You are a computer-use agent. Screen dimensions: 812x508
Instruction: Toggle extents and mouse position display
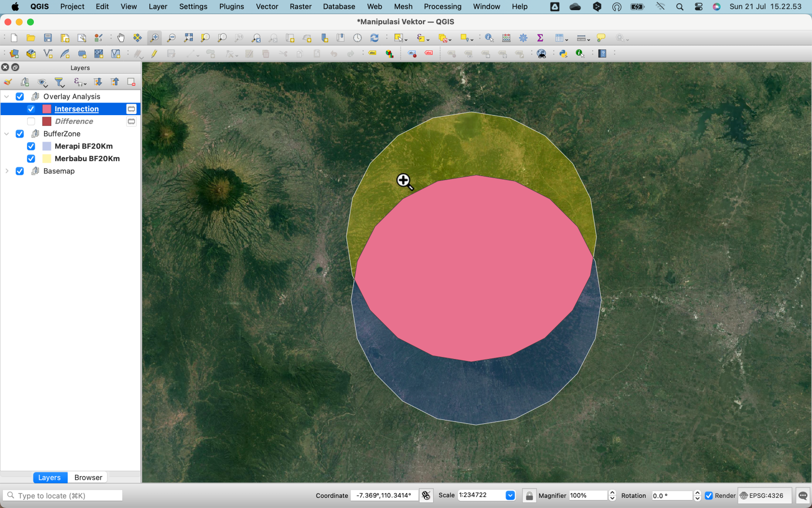click(x=426, y=495)
